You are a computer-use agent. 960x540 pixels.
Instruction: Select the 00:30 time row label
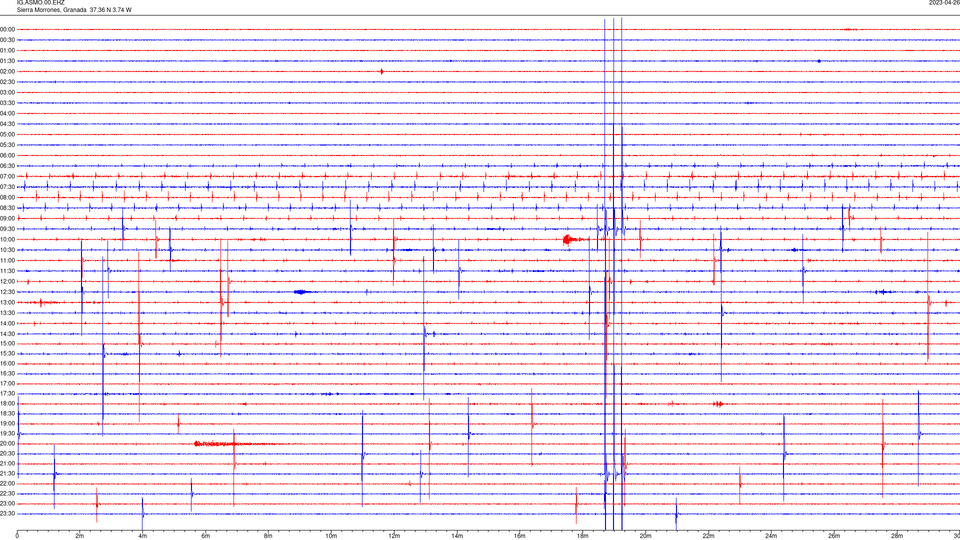[8, 40]
